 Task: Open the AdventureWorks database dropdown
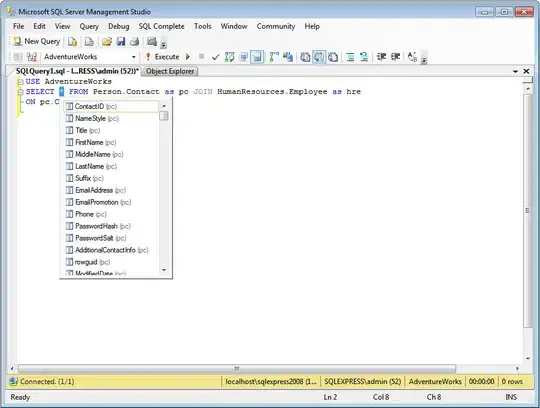(134, 57)
